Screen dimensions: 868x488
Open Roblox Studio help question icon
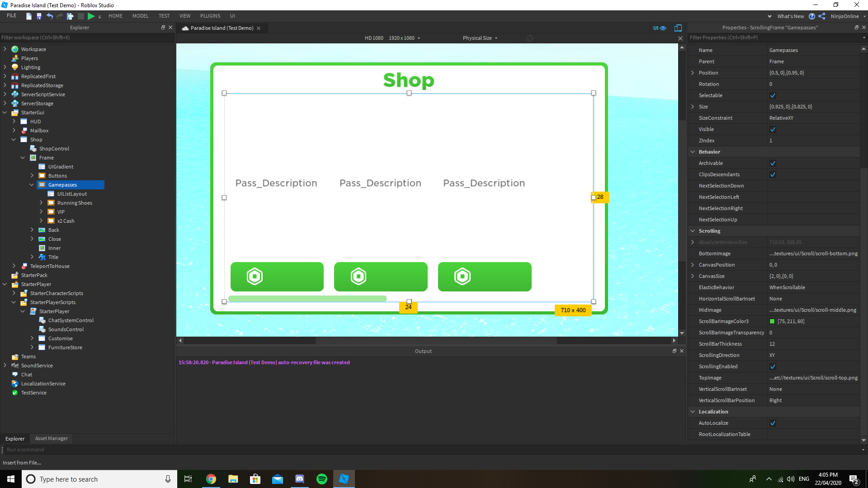tap(812, 16)
